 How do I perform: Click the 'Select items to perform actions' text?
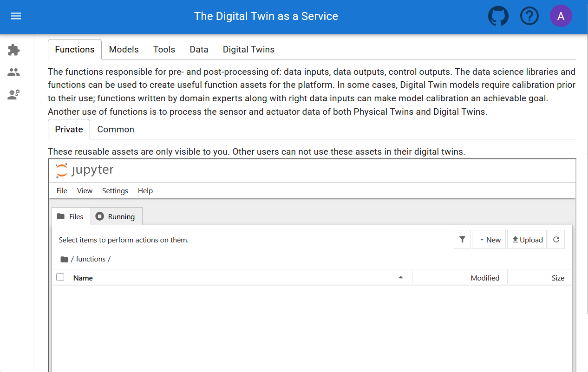[x=124, y=240]
